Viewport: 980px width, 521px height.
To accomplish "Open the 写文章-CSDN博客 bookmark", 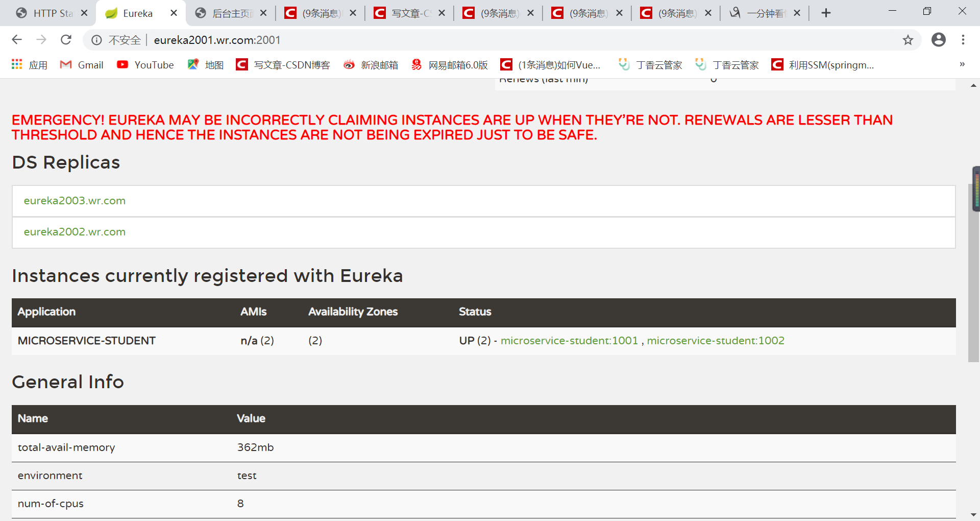I will coord(283,65).
